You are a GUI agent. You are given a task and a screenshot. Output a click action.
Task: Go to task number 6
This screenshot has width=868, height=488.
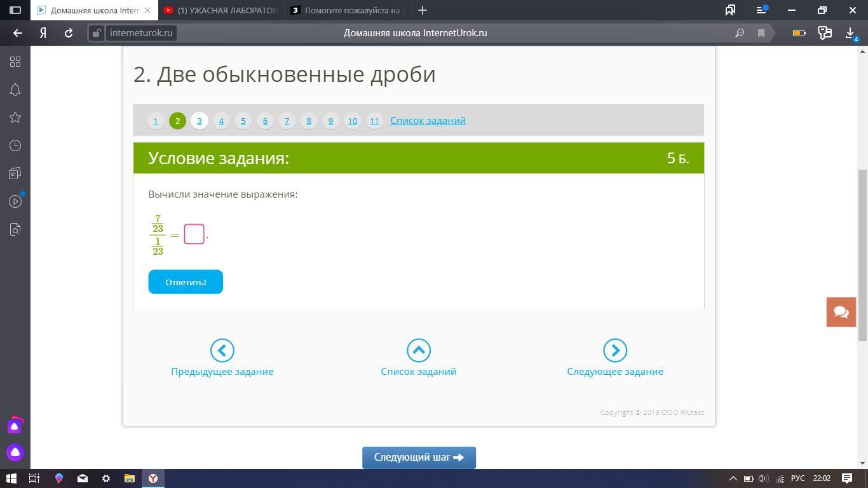265,121
